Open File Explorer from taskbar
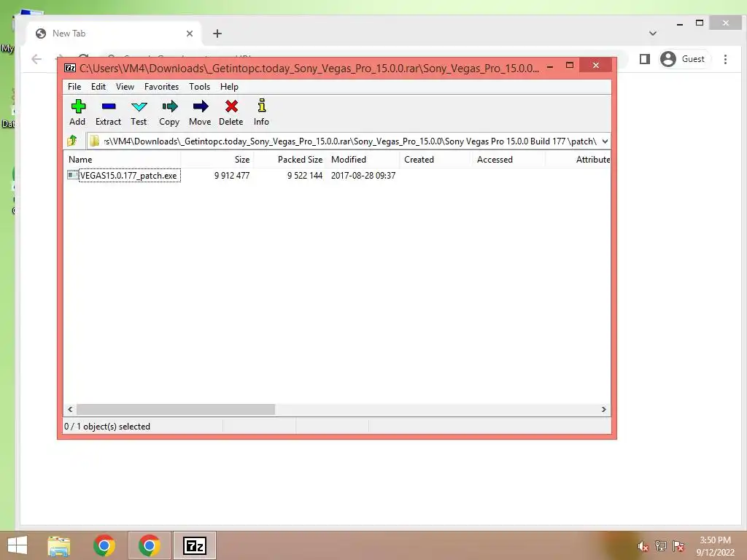Image resolution: width=747 pixels, height=560 pixels. 59,545
